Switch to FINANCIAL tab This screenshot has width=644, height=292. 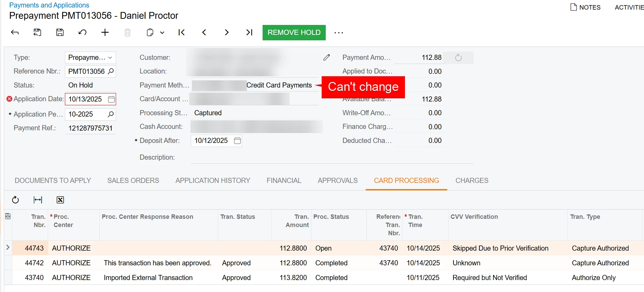[284, 181]
